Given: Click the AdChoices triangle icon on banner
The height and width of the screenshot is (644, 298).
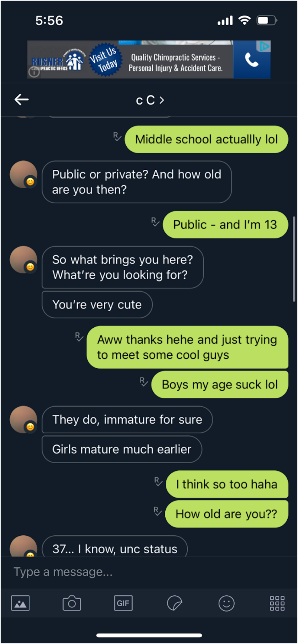Looking at the screenshot, I should tap(264, 47).
